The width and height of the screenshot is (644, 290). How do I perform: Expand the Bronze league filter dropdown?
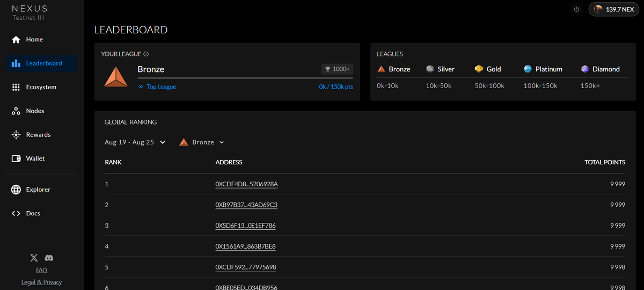click(202, 142)
